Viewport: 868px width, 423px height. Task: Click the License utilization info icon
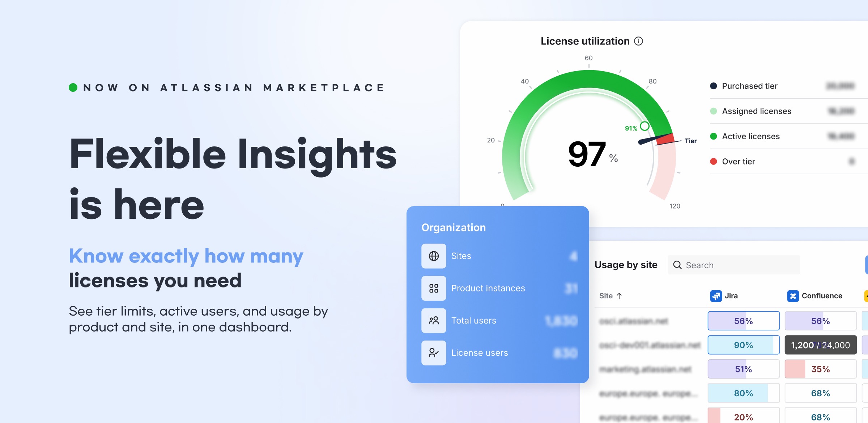click(x=639, y=41)
